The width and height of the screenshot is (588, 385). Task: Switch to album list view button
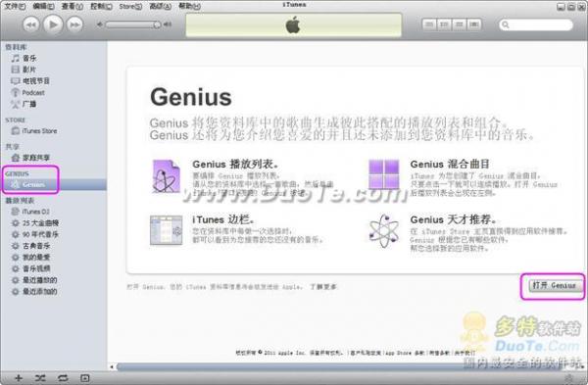tap(444, 24)
